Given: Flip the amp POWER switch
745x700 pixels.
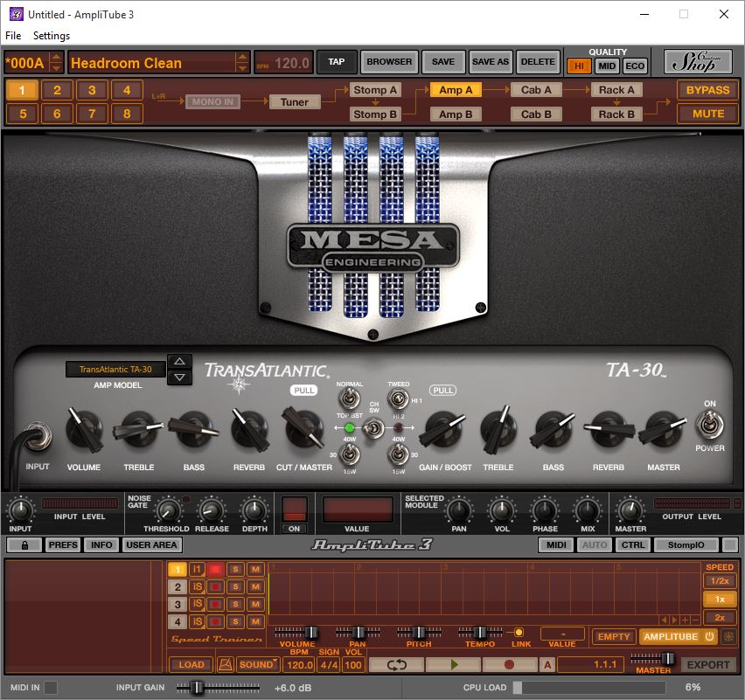Looking at the screenshot, I should tap(709, 425).
